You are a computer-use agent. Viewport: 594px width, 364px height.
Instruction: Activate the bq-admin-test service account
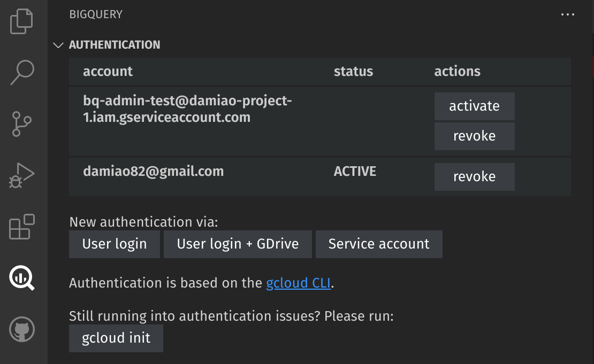pos(474,106)
